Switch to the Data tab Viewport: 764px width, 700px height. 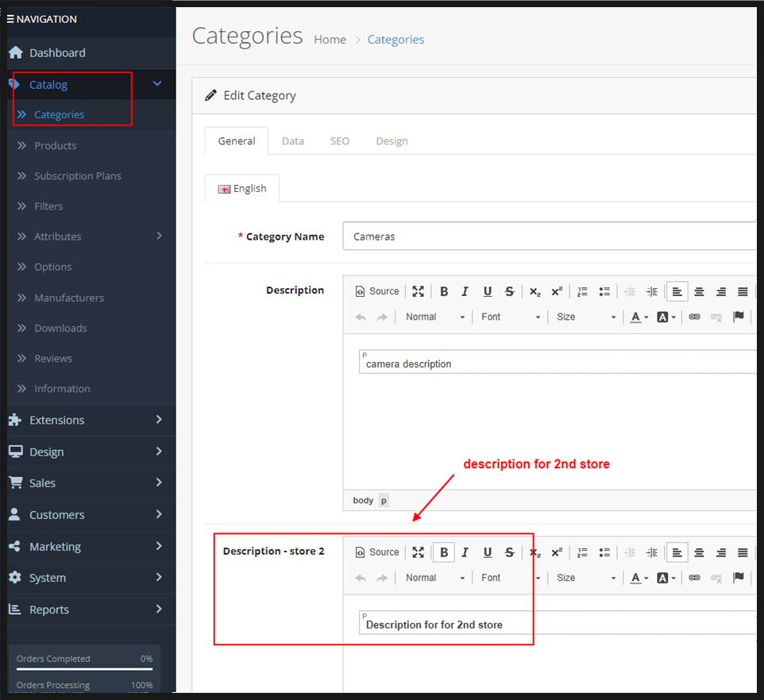pyautogui.click(x=292, y=141)
